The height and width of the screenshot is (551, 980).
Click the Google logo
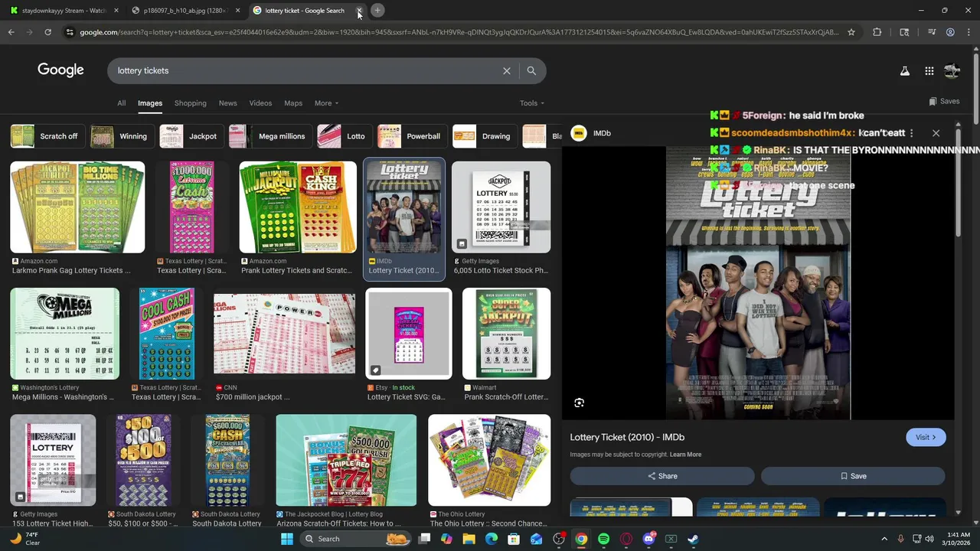click(x=60, y=70)
